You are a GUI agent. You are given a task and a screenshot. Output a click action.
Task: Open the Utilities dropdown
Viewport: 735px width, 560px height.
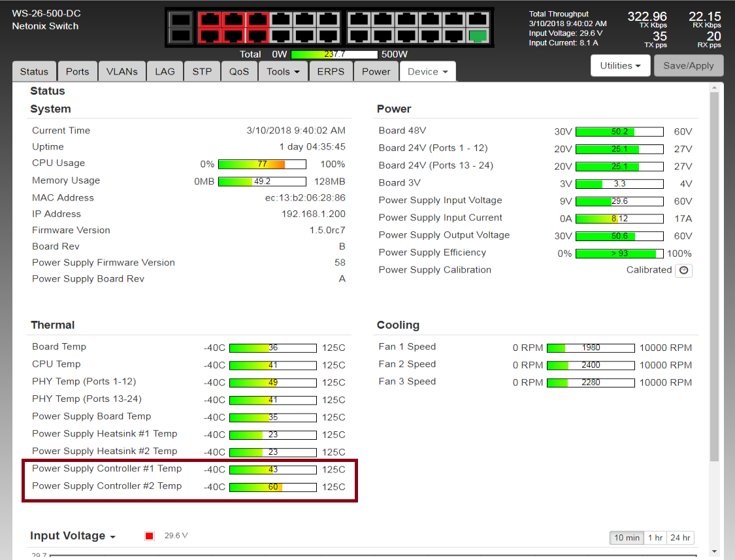tap(619, 65)
